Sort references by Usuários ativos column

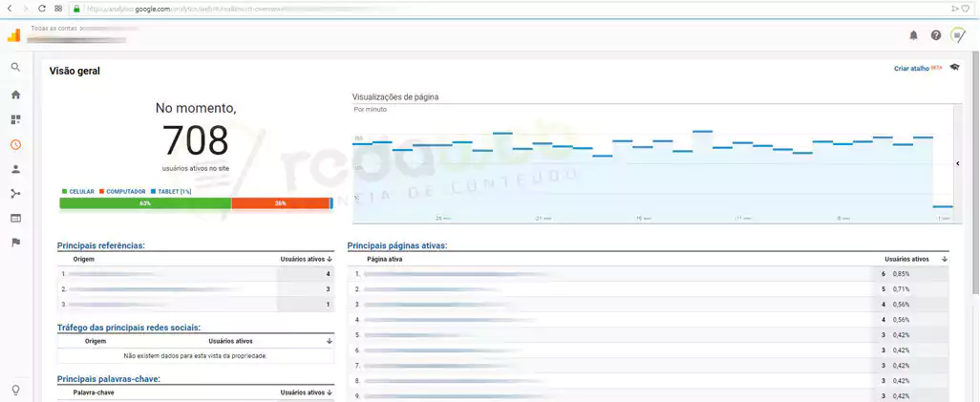click(x=306, y=259)
